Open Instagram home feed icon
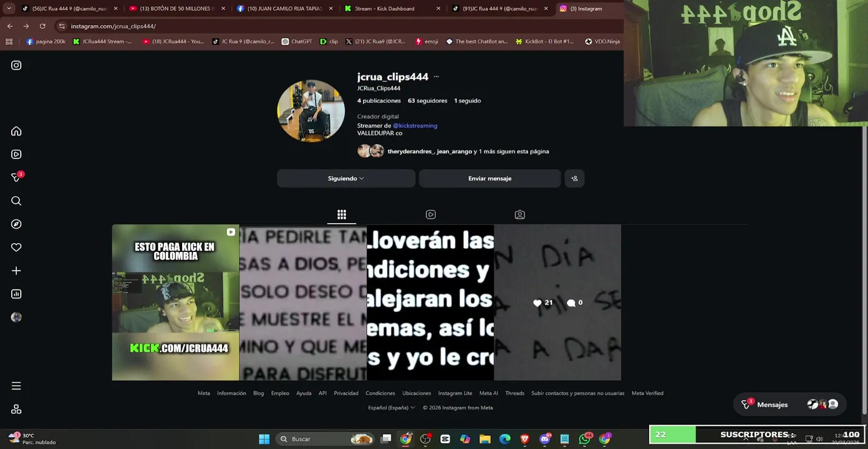 click(16, 131)
